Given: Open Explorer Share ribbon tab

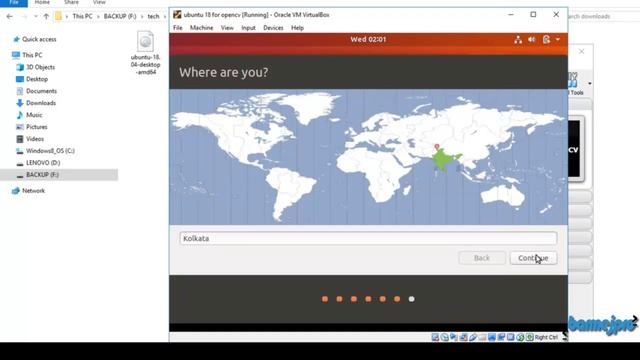Looking at the screenshot, I should (71, 2).
